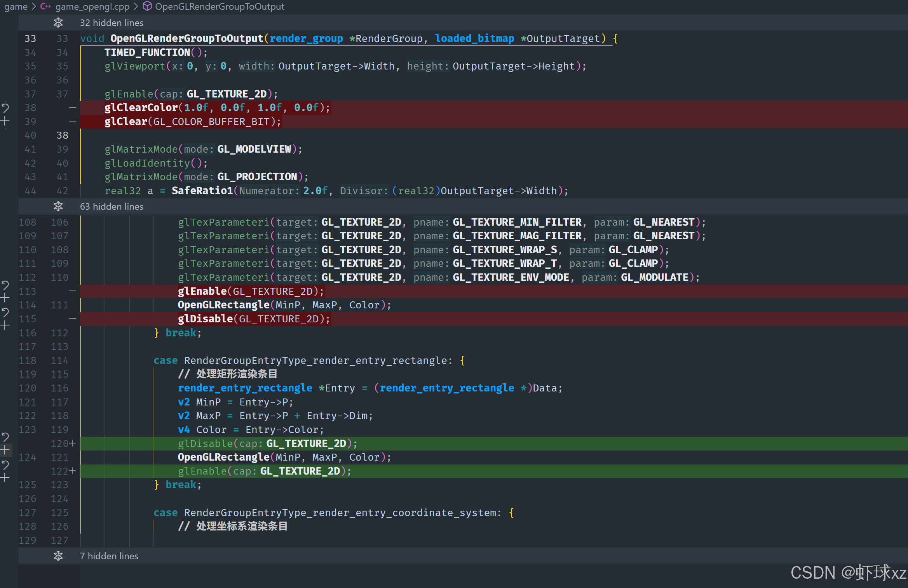Revert the added glEnable line 122

tap(5, 465)
